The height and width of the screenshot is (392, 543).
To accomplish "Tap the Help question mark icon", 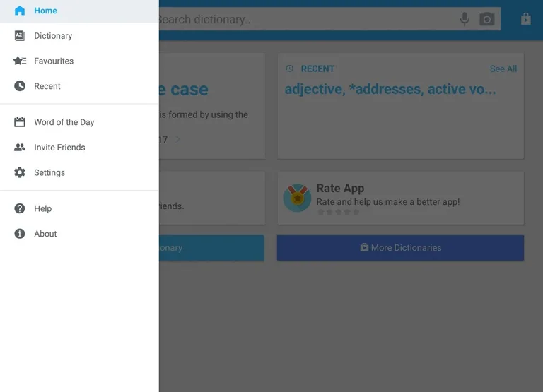I will pyautogui.click(x=20, y=209).
